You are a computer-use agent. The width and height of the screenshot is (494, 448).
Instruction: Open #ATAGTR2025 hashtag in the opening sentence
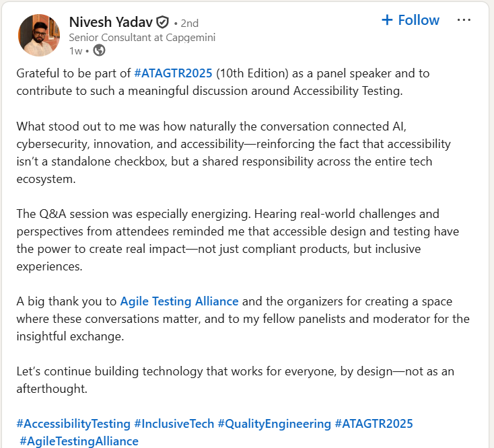(174, 73)
